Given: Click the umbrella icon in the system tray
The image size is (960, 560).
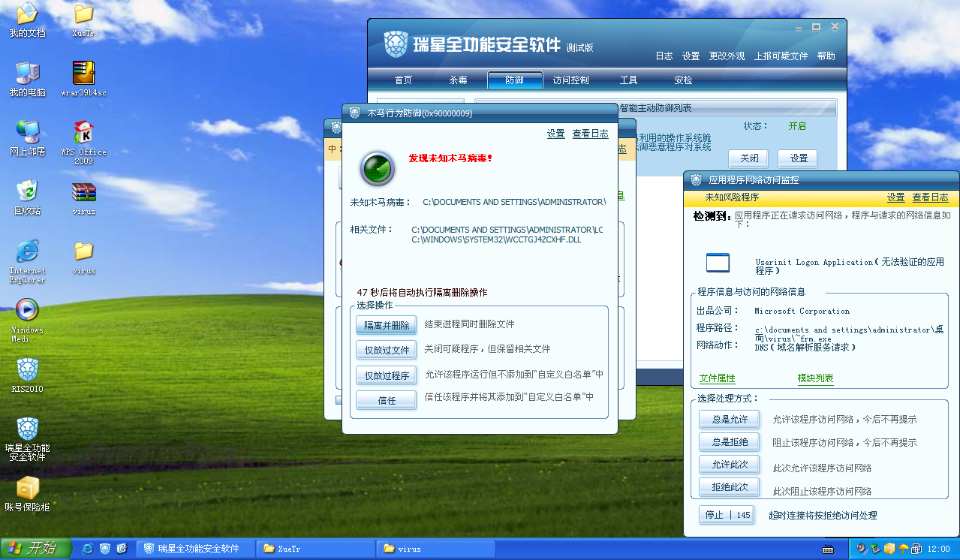Looking at the screenshot, I should [x=903, y=549].
